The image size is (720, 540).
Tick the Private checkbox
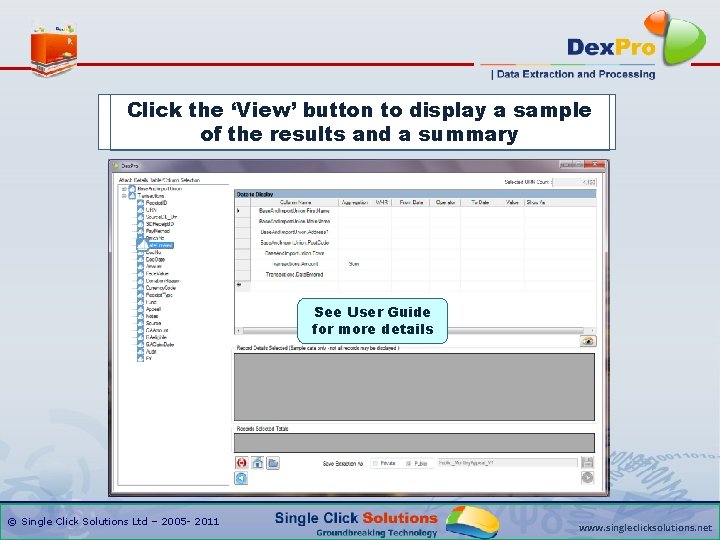375,463
